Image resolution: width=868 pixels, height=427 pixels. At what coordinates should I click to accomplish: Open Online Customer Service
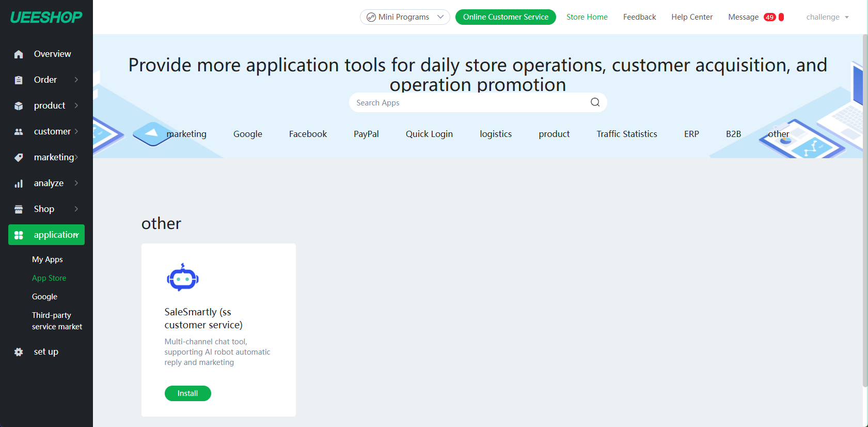pyautogui.click(x=505, y=17)
